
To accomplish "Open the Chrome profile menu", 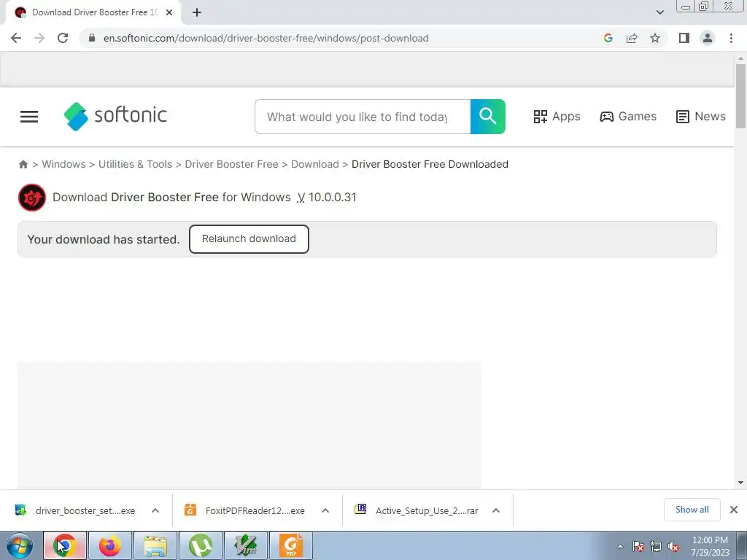I will click(708, 38).
